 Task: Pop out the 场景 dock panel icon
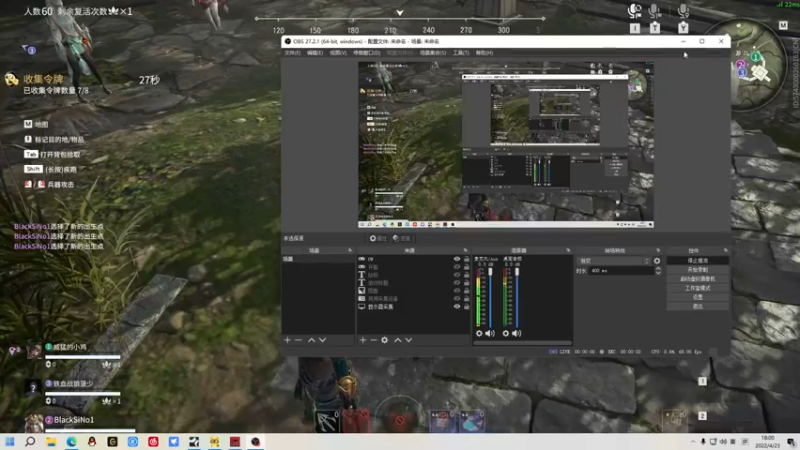350,251
